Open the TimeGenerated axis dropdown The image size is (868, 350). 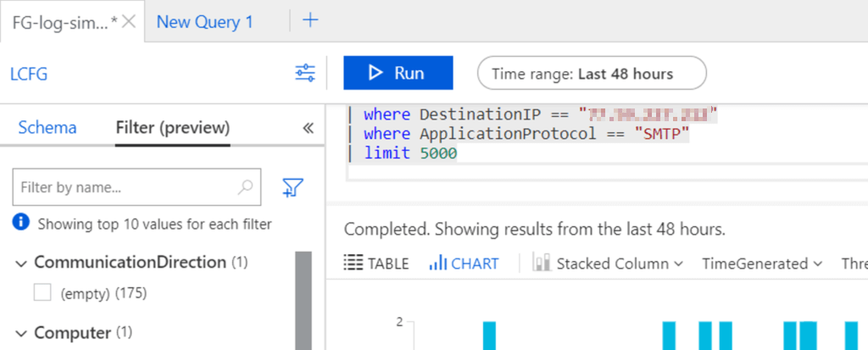click(x=762, y=264)
